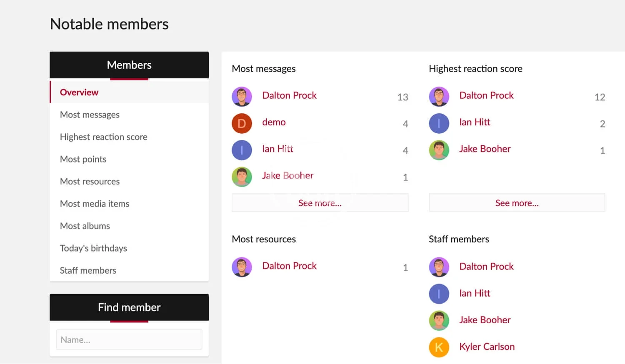The width and height of the screenshot is (625, 364).
Task: Click Ian Hitt's avatar under Most messages
Action: pos(242,150)
